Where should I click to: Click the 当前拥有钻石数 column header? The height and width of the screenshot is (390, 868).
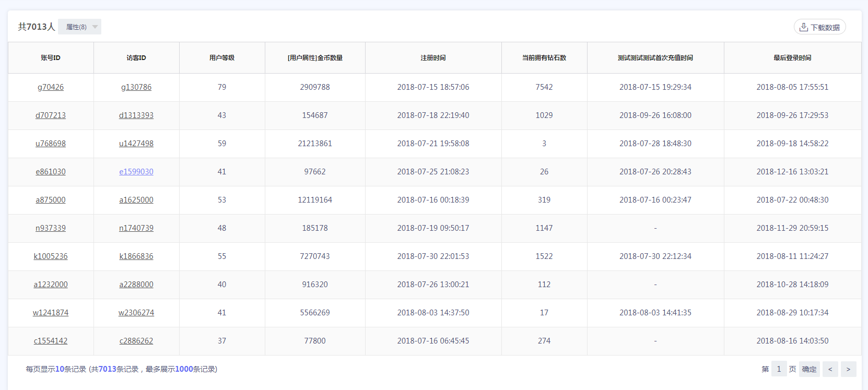click(544, 58)
